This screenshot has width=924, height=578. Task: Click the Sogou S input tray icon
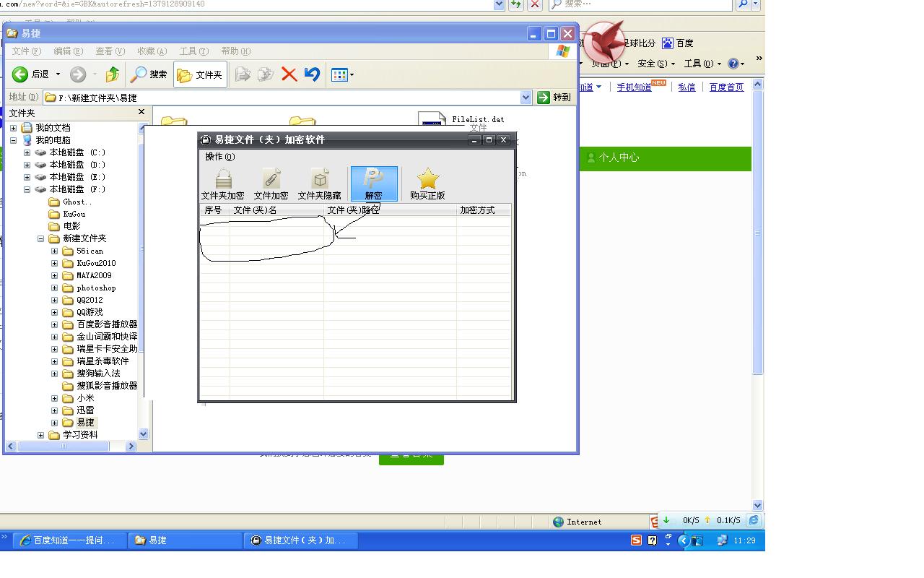[x=636, y=540]
